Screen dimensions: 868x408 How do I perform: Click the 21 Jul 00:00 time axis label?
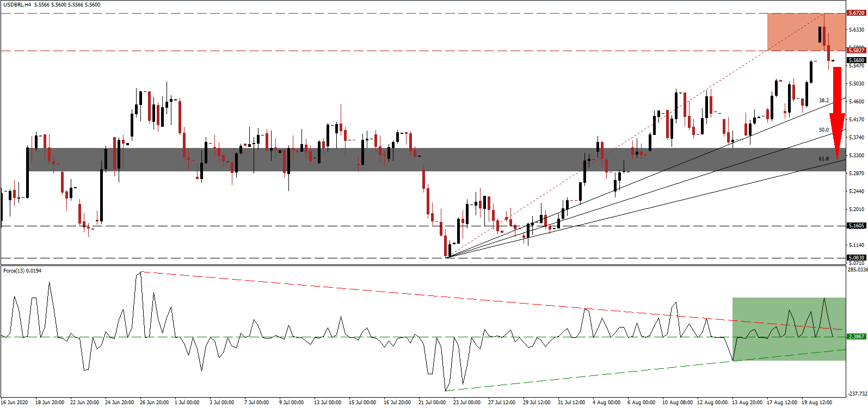[x=432, y=403]
